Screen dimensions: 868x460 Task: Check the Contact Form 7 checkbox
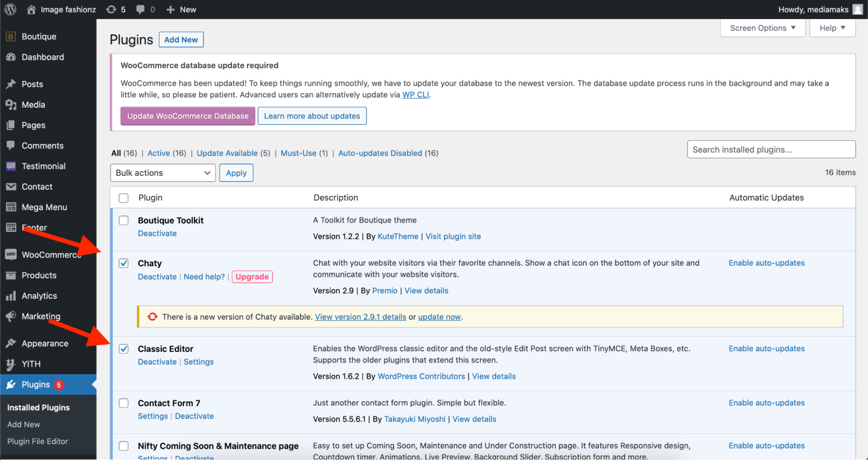[x=124, y=403]
